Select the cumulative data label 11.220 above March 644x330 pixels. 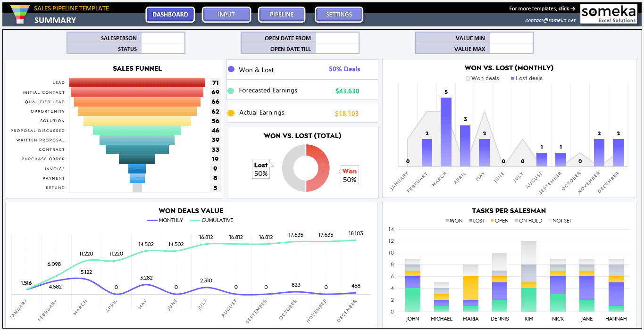point(86,254)
